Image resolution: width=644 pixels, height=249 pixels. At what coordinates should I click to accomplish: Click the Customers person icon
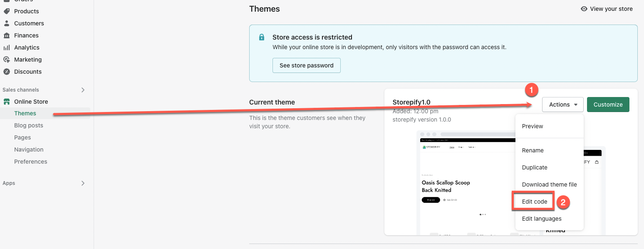click(x=7, y=23)
